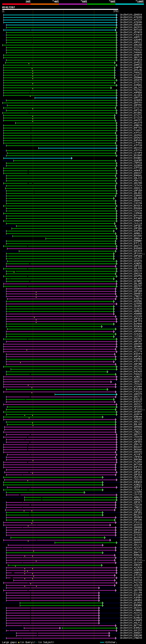Select the UniRef100_P46422 label

tap(131, 72)
